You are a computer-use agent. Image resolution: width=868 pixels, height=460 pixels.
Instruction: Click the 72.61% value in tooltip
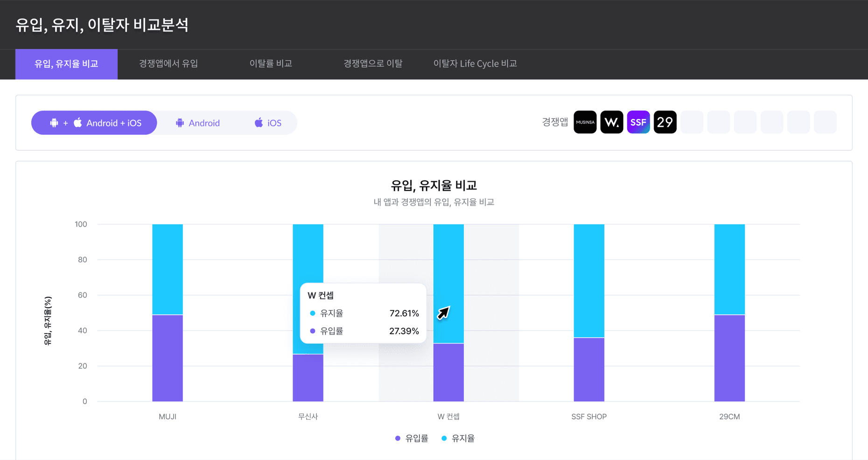404,313
